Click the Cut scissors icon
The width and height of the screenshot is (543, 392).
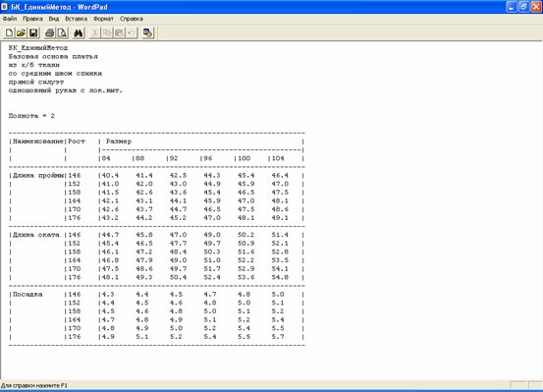pos(95,33)
